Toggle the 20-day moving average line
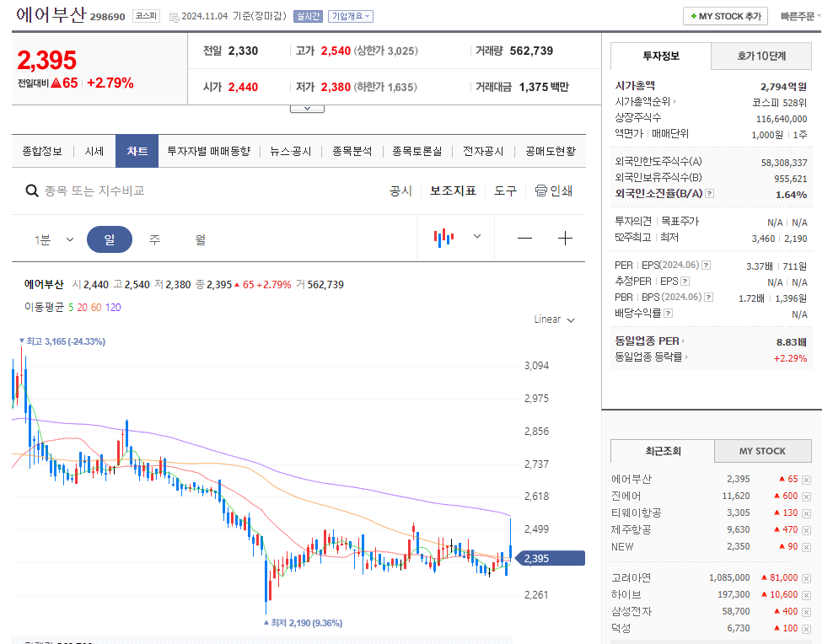Image resolution: width=833 pixels, height=644 pixels. click(83, 308)
